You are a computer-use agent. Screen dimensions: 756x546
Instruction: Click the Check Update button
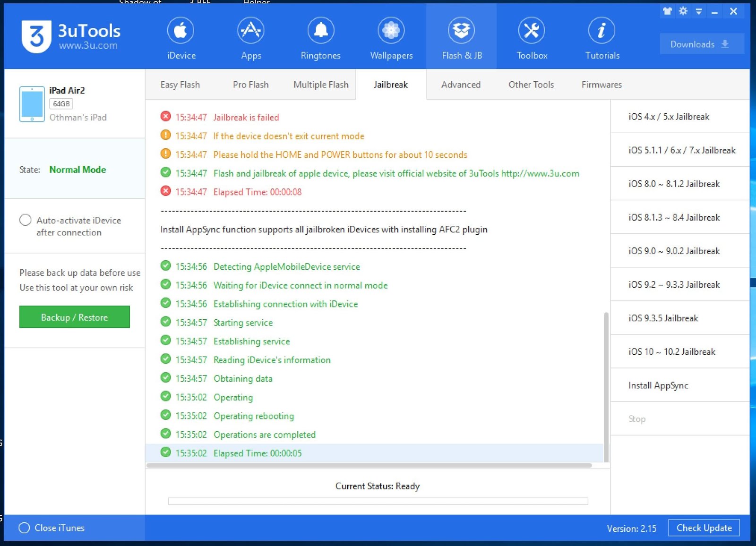(704, 528)
